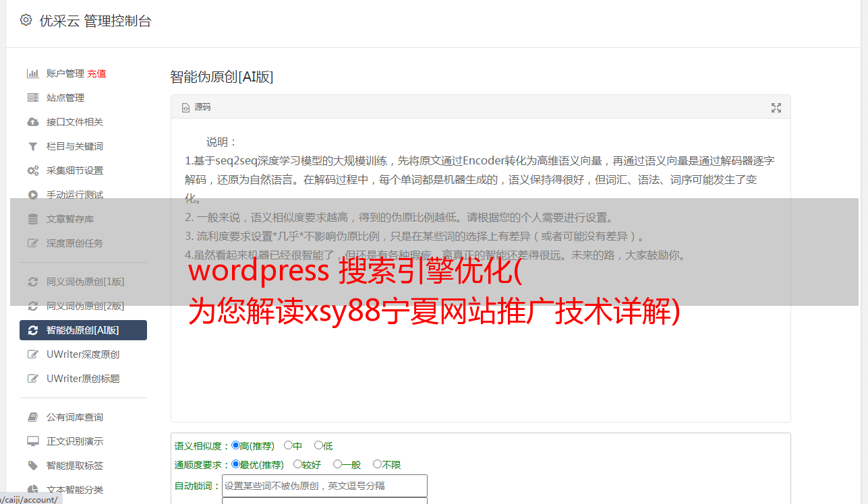Viewport: 868px width, 504px height.
Task: Click the refresh icon on 智能伪原创[AI版]
Action: point(32,330)
